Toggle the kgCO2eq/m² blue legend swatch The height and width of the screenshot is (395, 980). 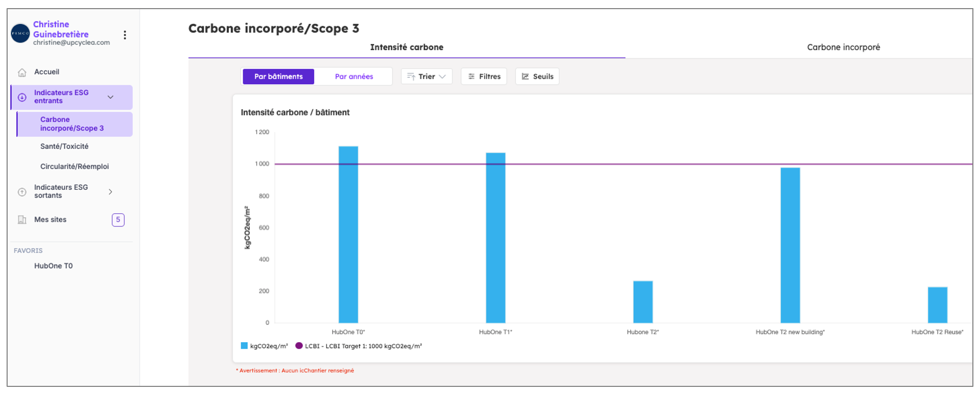(x=244, y=346)
